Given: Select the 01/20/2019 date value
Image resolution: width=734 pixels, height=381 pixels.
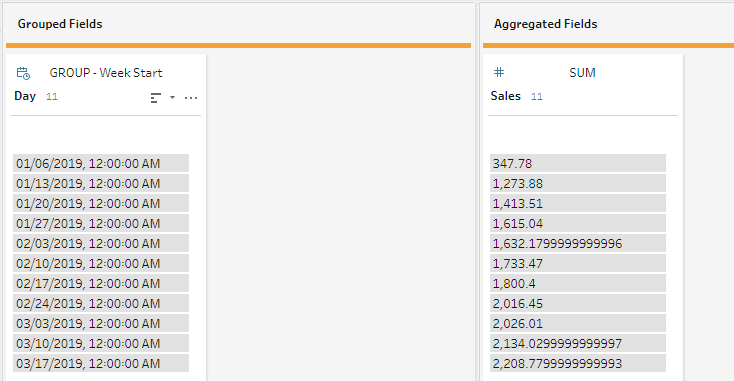Looking at the screenshot, I should 101,204.
